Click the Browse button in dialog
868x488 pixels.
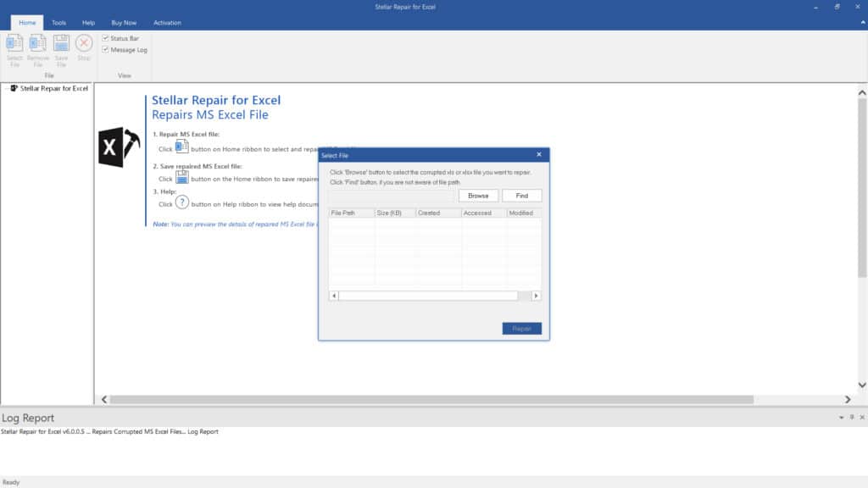(478, 196)
